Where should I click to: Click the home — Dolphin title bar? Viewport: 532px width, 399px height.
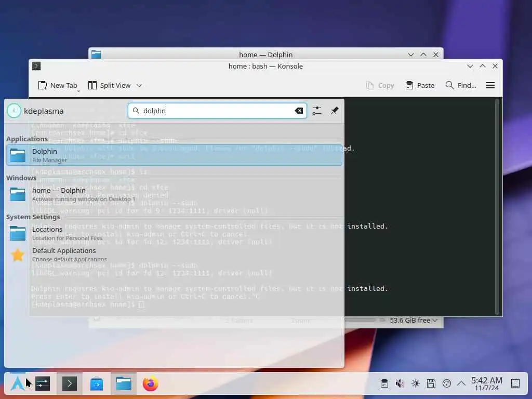pos(265,54)
